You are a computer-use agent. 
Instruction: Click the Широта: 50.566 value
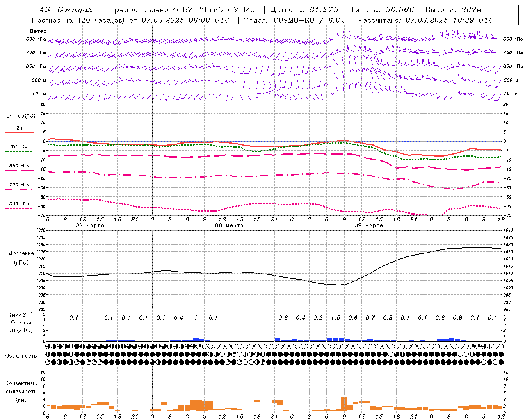click(x=381, y=10)
